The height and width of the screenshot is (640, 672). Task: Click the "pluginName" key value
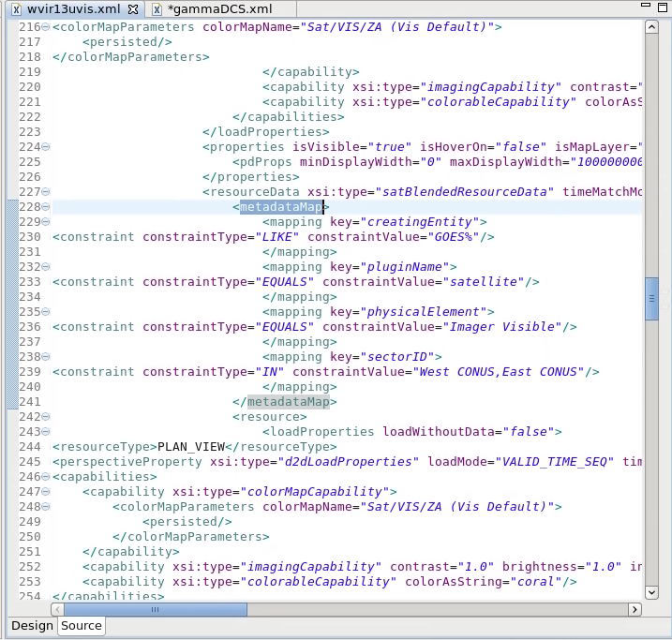pyautogui.click(x=405, y=267)
